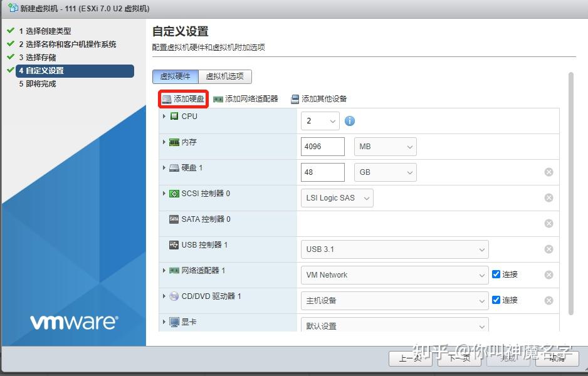Click the hardware list vertical scrollbar
Viewport: 588px width, 376px height.
[571, 194]
